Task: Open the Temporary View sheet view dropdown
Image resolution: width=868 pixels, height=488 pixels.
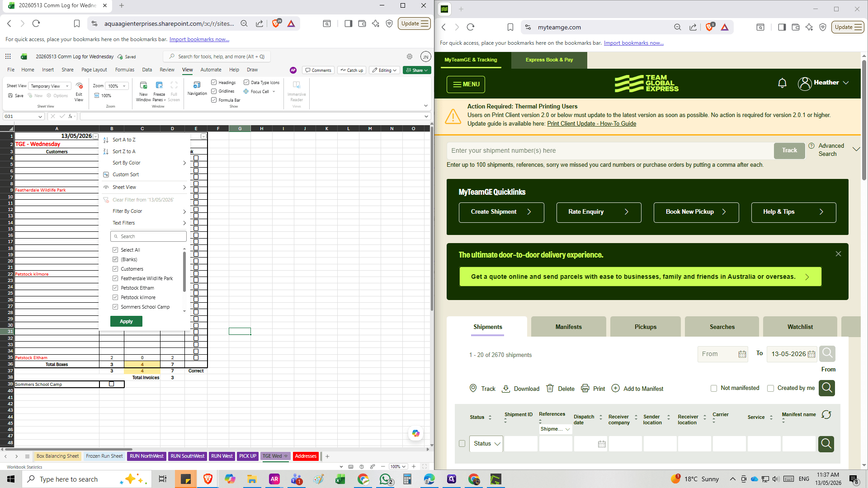Action: click(x=50, y=86)
